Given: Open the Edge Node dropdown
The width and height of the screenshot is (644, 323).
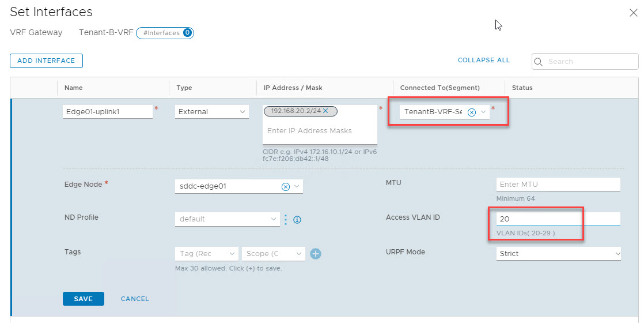Looking at the screenshot, I should click(297, 186).
